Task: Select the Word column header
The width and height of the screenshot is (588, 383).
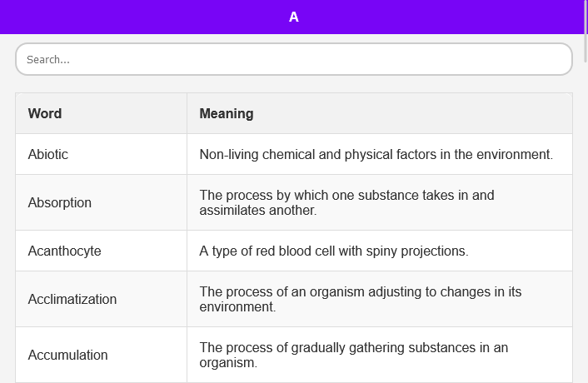Action: [45, 113]
